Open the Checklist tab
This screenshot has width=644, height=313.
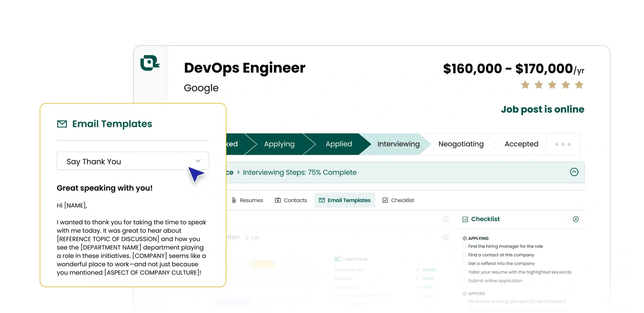[x=398, y=200]
